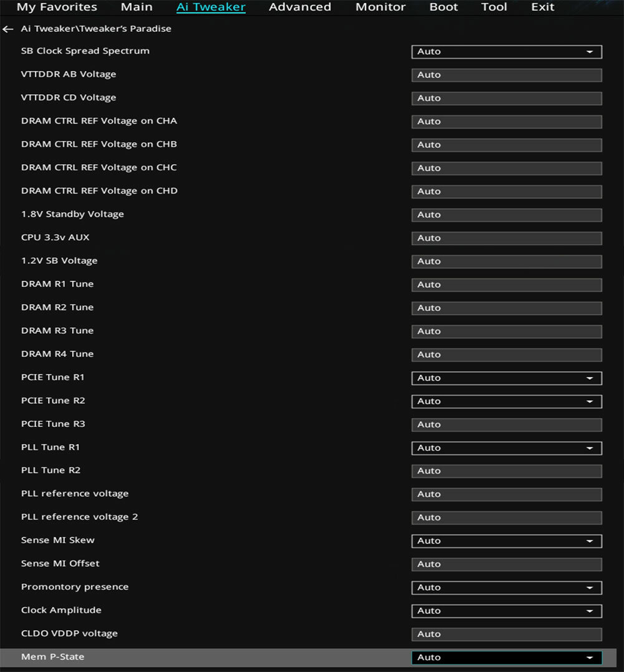Open the PCIE Tune R2 dropdown
This screenshot has width=624, height=672.
coord(507,402)
